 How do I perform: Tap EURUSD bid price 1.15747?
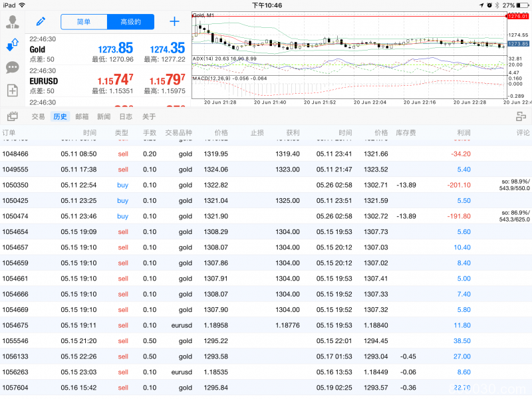pyautogui.click(x=115, y=80)
